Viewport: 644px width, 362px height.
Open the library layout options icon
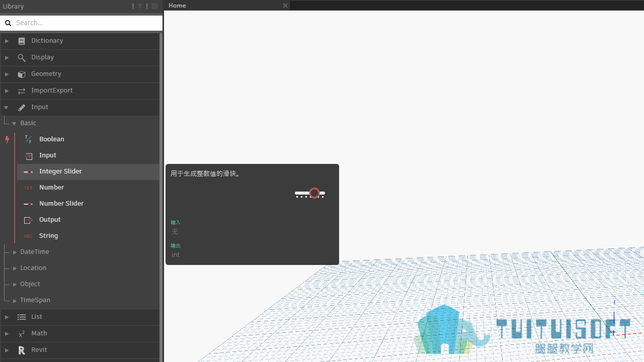click(154, 6)
